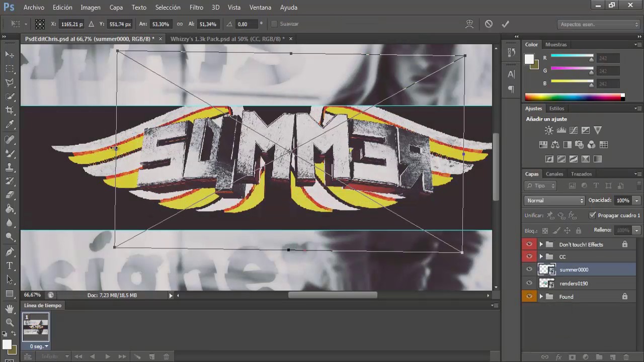
Task: Select the Hand tool
Action: 10,308
